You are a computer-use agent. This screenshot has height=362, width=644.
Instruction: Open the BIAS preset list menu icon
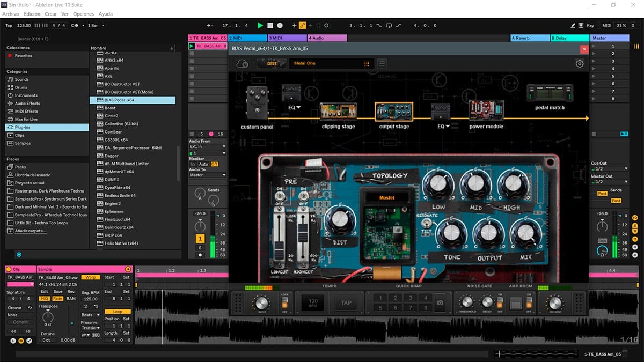[382, 63]
